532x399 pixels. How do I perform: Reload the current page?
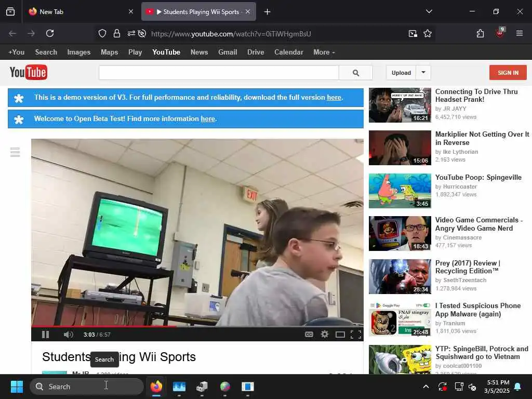click(50, 33)
